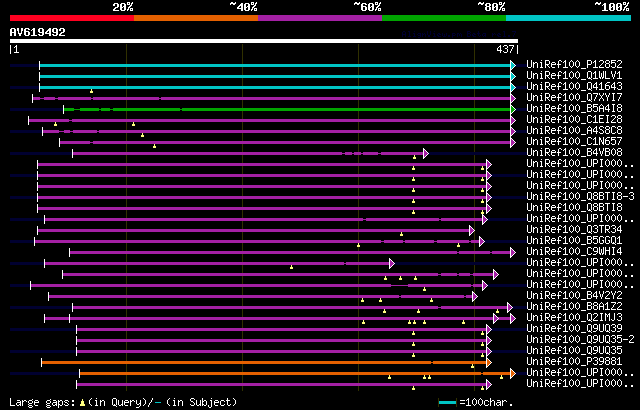640x410 pixels.
Task: Click the purple arrowhead ending the C9WHI4 alignment
Action: click(x=513, y=253)
